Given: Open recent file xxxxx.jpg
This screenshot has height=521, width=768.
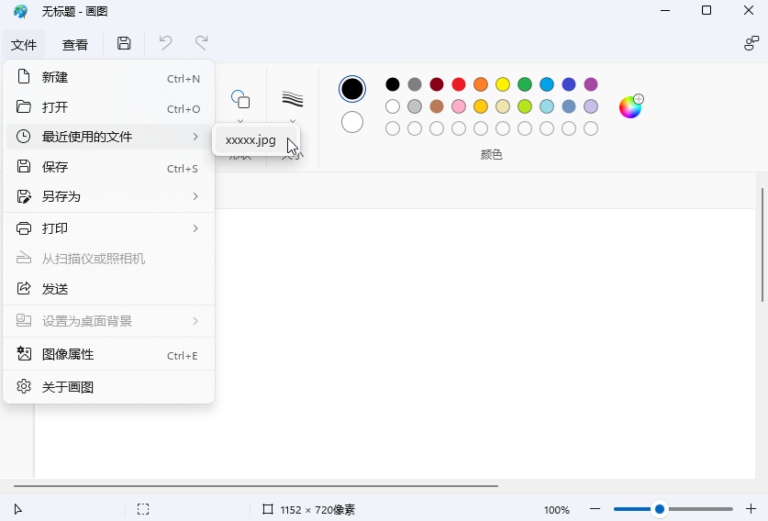Looking at the screenshot, I should click(251, 140).
